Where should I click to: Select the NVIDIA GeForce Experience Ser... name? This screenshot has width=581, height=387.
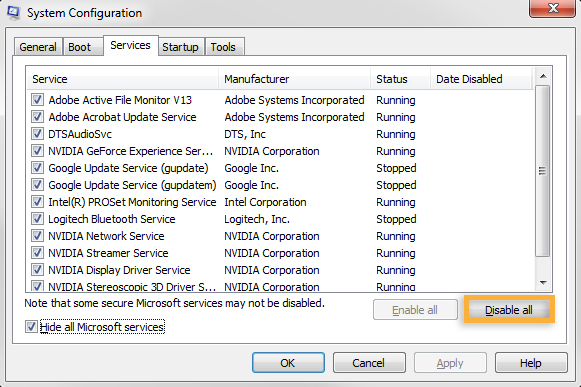[131, 151]
